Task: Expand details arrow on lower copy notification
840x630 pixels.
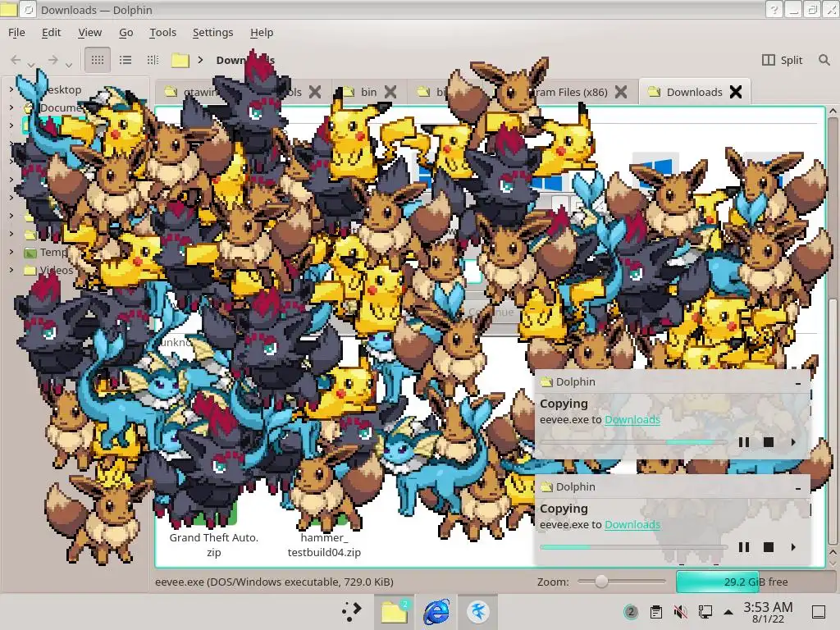Action: click(x=793, y=547)
